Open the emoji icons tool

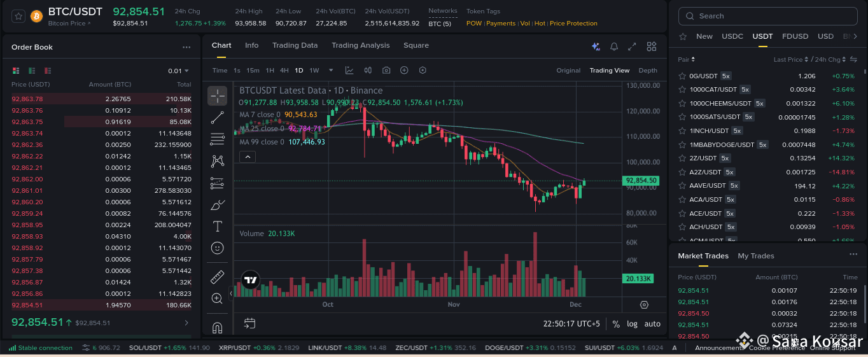click(x=218, y=248)
